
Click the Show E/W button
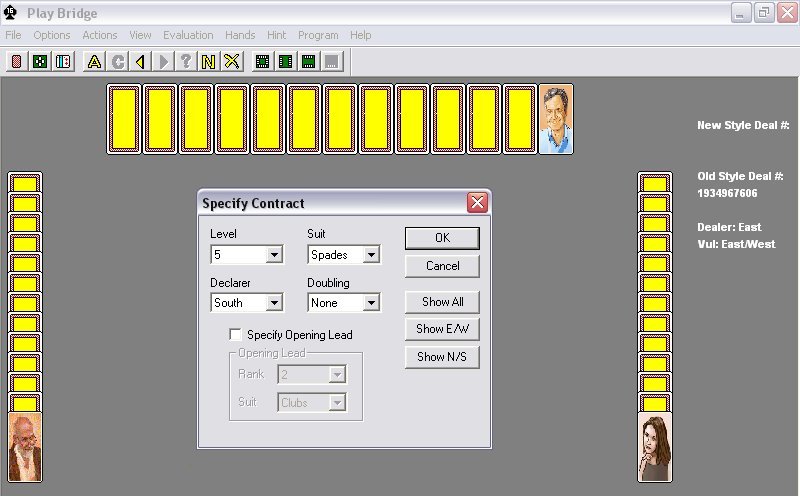(x=442, y=329)
